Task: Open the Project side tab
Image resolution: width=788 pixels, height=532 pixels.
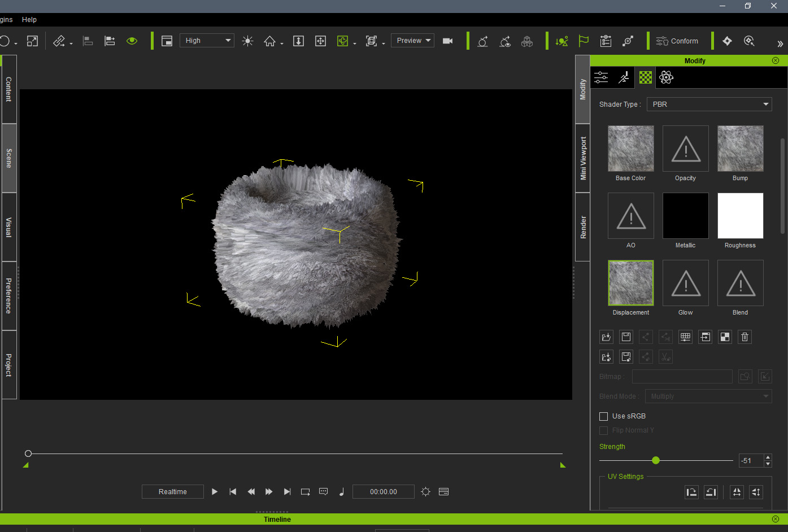Action: (x=8, y=365)
